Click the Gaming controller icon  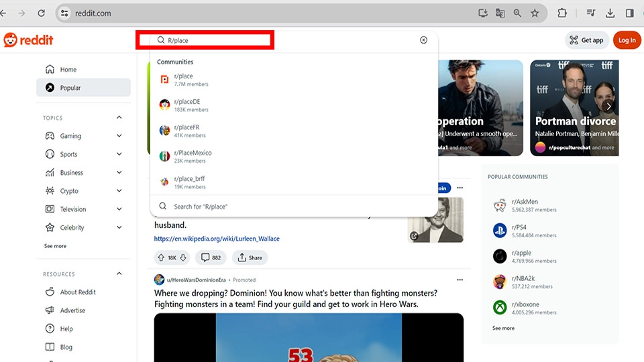point(50,136)
